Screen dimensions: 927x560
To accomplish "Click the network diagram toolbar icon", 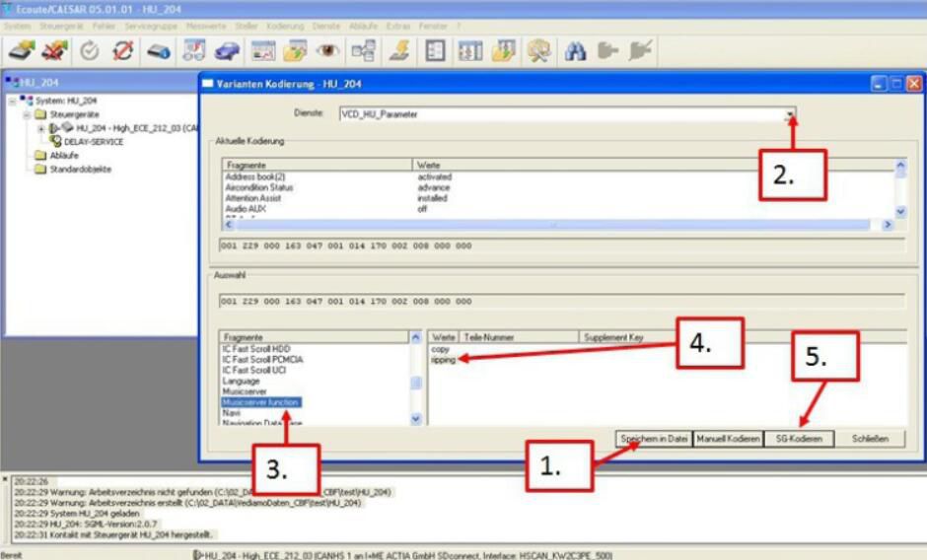I will 363,51.
